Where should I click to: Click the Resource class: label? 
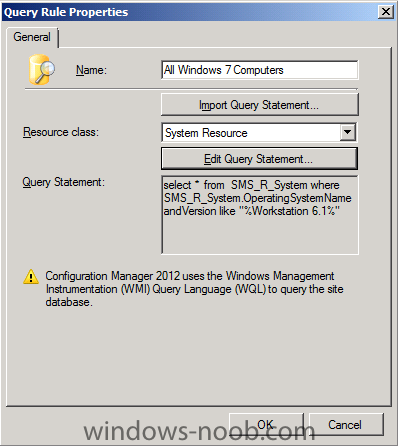[x=61, y=132]
